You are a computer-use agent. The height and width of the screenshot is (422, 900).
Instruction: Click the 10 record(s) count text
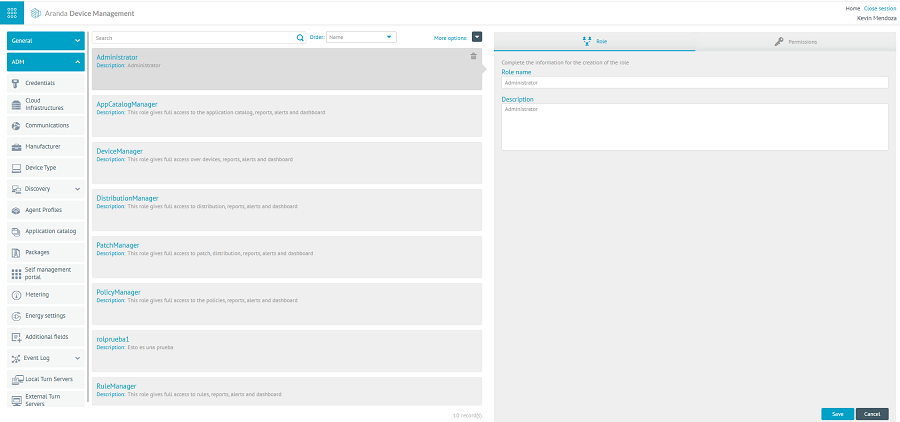tap(467, 415)
